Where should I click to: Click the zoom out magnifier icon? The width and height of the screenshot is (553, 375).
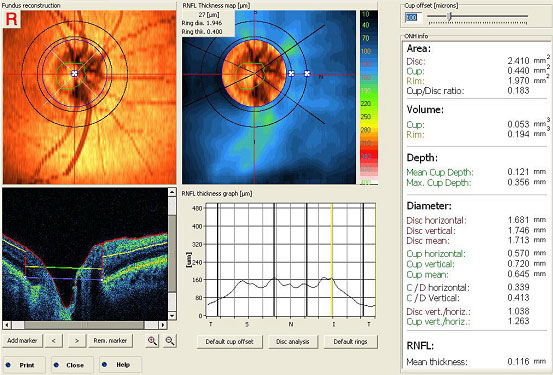click(x=170, y=341)
